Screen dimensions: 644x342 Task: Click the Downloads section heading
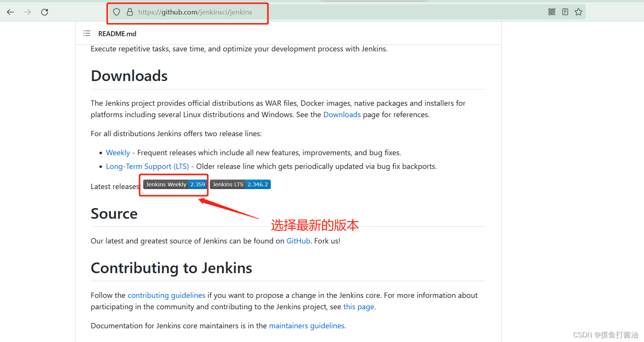[x=129, y=76]
